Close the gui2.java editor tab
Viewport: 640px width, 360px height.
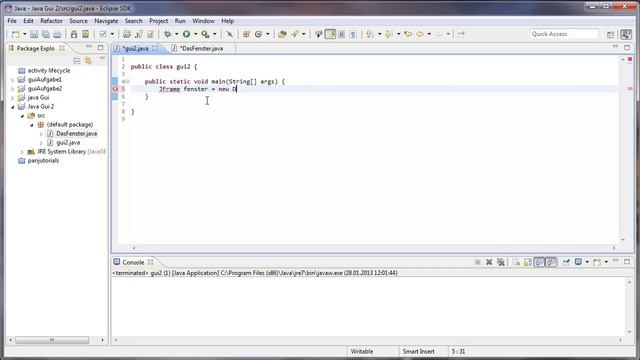[x=155, y=48]
